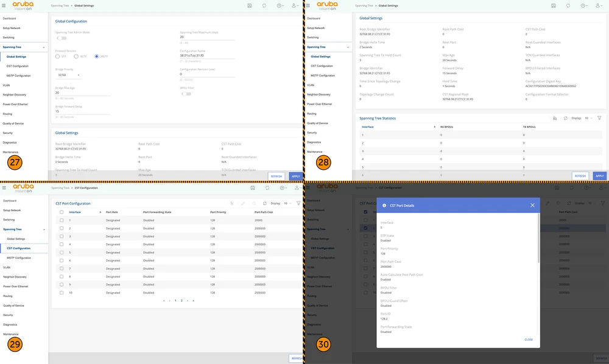Select the STP protocol version
This screenshot has width=609, height=364.
(58, 56)
